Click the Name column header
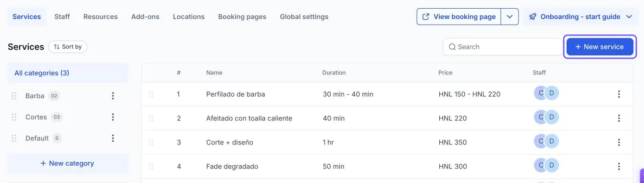The height and width of the screenshot is (183, 644). click(x=214, y=73)
